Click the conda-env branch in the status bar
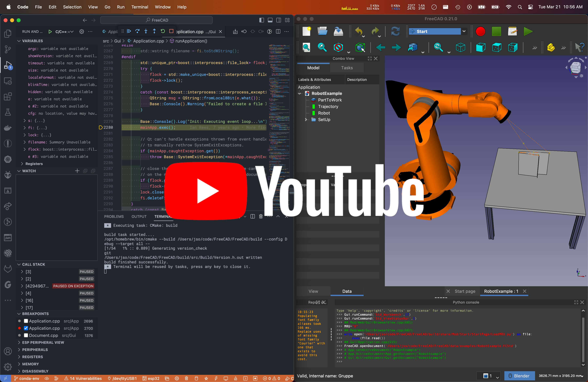 tap(26, 378)
